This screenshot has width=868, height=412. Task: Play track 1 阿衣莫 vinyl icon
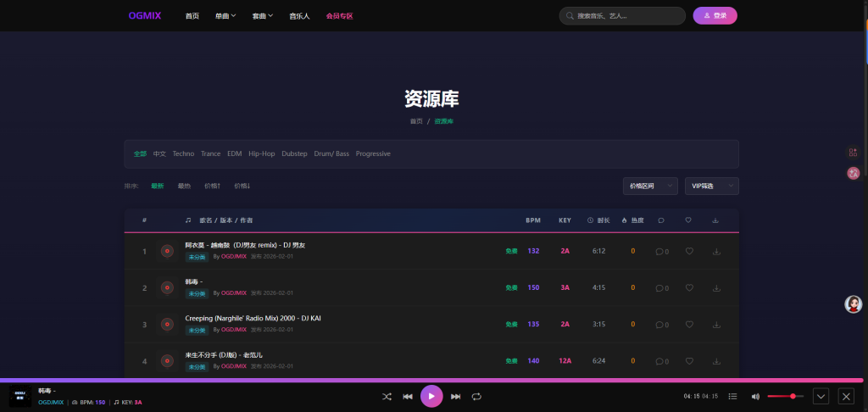(x=167, y=252)
